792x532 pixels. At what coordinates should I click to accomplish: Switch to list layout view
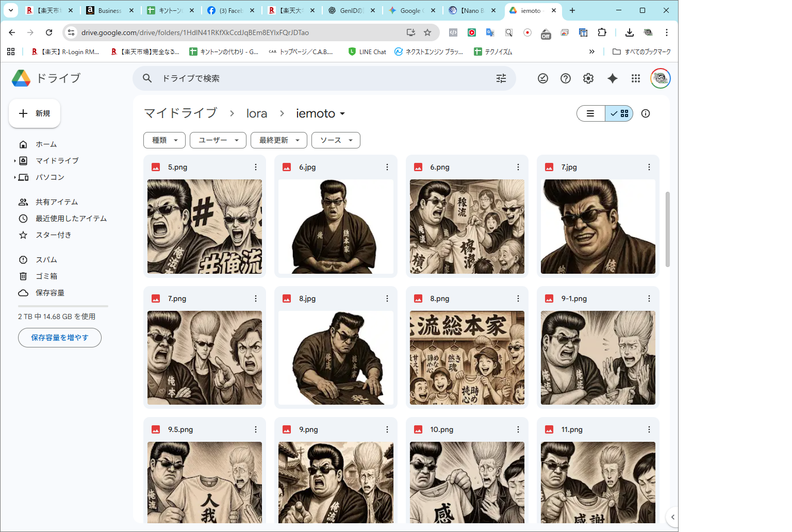591,113
